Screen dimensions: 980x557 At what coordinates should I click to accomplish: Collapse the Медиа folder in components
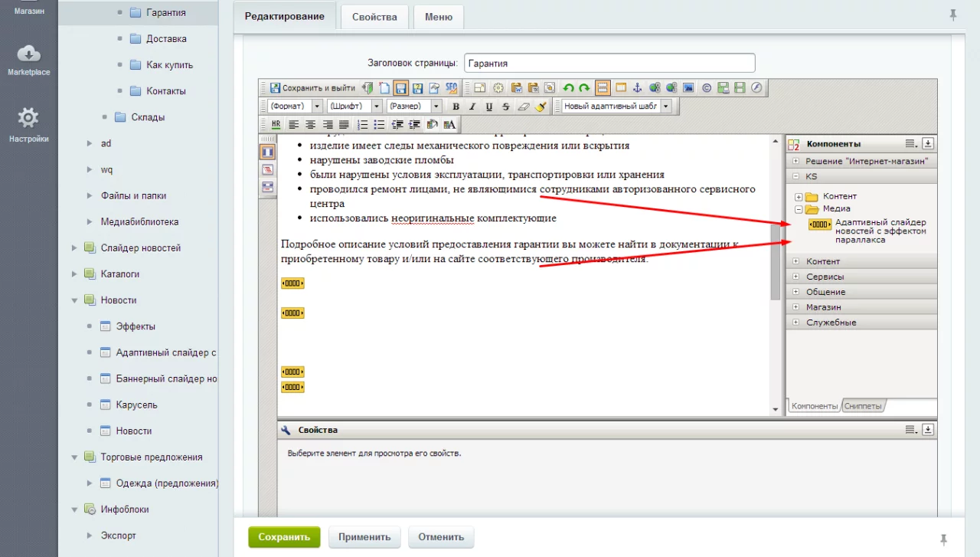tap(798, 208)
